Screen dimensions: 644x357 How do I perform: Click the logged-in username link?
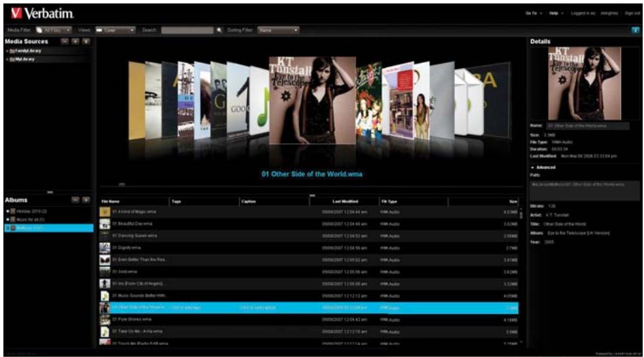(x=609, y=13)
